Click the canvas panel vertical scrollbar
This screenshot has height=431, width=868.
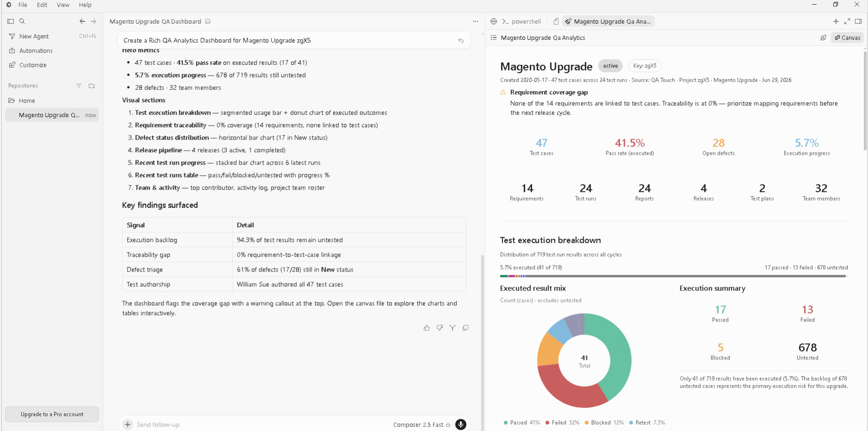(865, 101)
